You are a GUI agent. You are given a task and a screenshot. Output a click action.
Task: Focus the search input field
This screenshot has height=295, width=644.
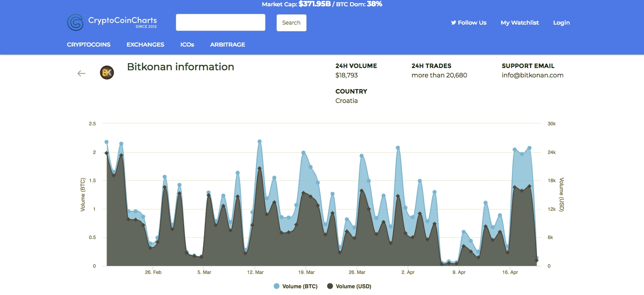[x=221, y=22]
